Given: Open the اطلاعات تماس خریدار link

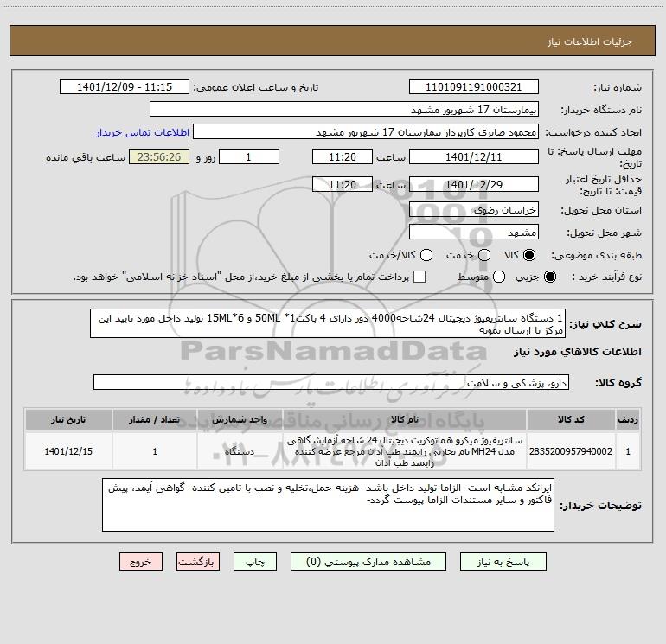Looking at the screenshot, I should (143, 132).
